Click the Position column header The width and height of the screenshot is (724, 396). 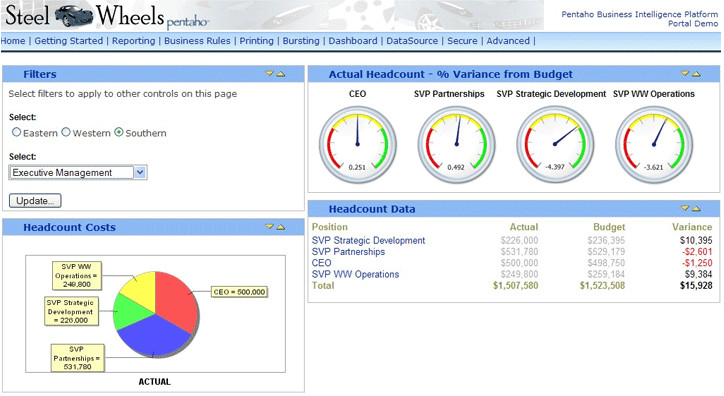pyautogui.click(x=330, y=227)
